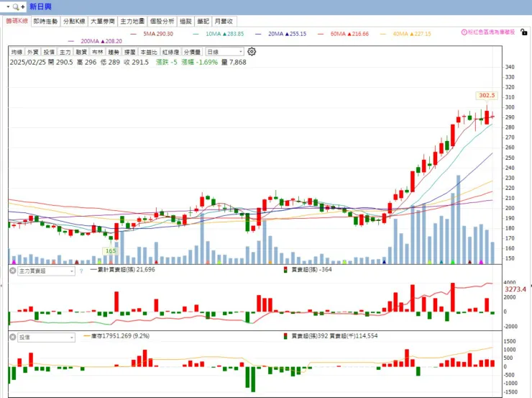This screenshot has height=398, width=532.
Task: Click the 粉紅色區塊為庫藏股 notice text
Action: coord(491,32)
